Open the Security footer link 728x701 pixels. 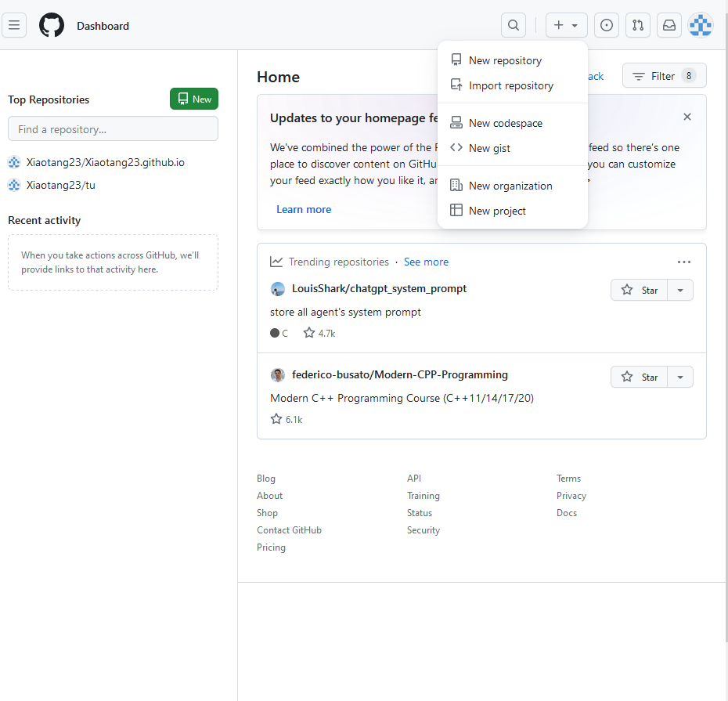pos(423,530)
